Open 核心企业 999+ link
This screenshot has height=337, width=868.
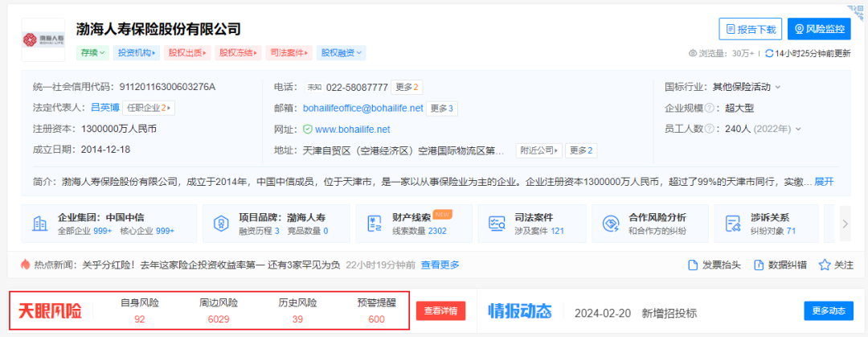pyautogui.click(x=147, y=231)
